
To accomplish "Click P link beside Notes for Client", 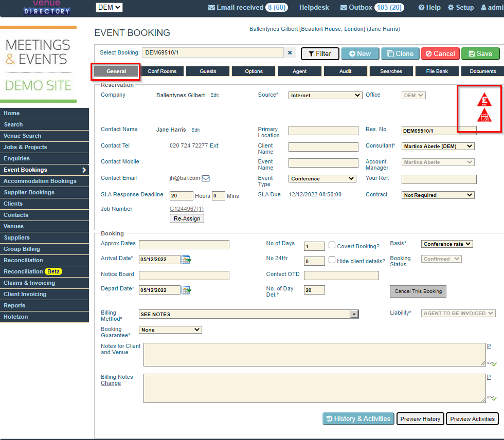I will pos(489,346).
